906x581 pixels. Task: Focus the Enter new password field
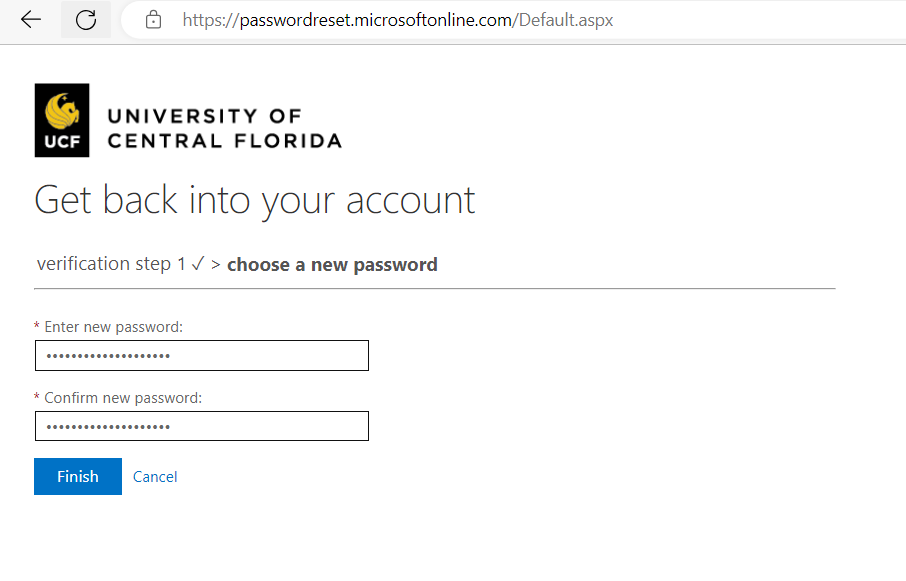(202, 355)
